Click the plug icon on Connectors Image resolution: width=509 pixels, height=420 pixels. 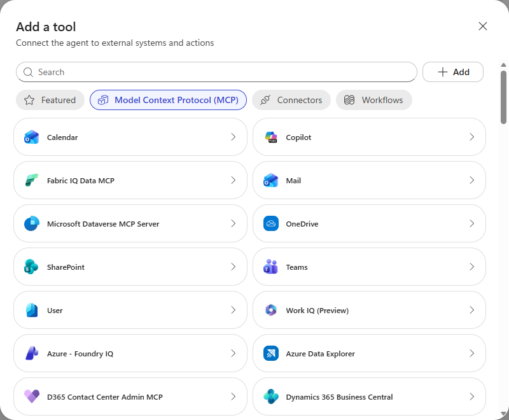(265, 100)
